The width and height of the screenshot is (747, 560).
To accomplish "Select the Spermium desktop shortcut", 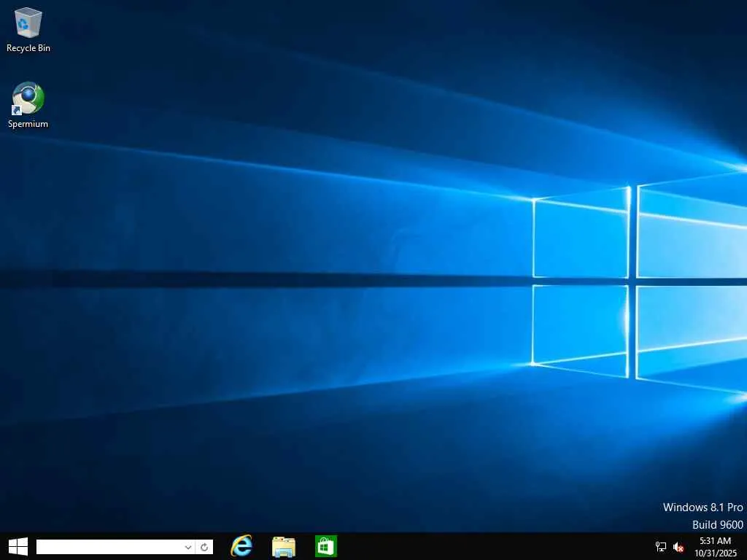I will 28,105.
